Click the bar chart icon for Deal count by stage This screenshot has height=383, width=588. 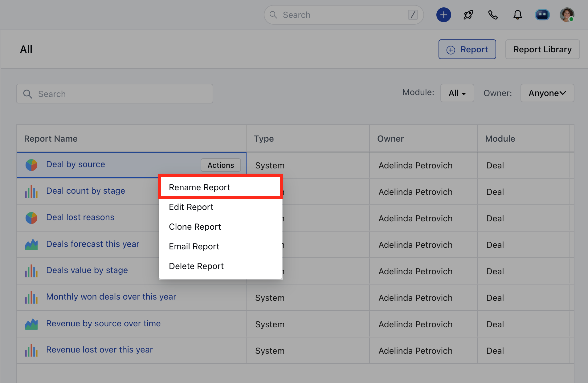[31, 191]
